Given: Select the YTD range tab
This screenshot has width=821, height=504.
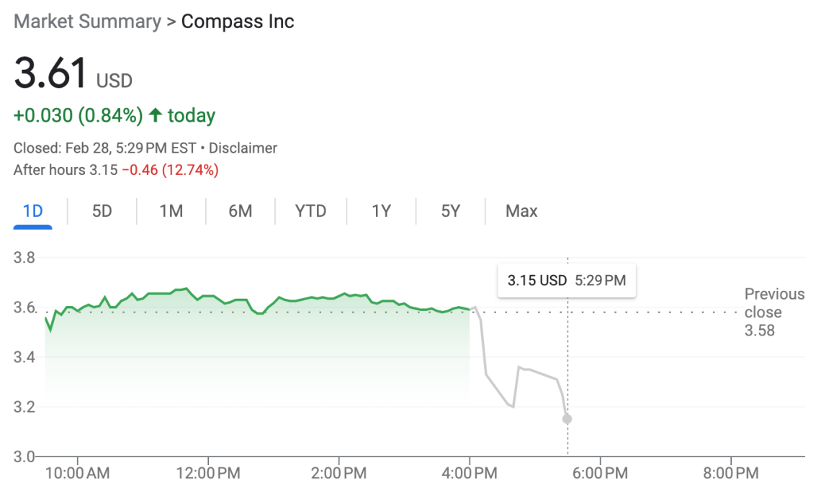Looking at the screenshot, I should [310, 211].
